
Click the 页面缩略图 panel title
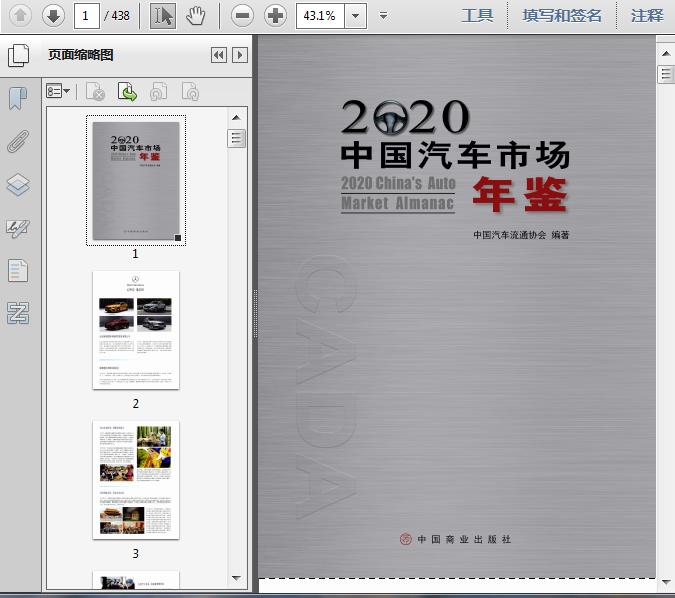[81, 55]
